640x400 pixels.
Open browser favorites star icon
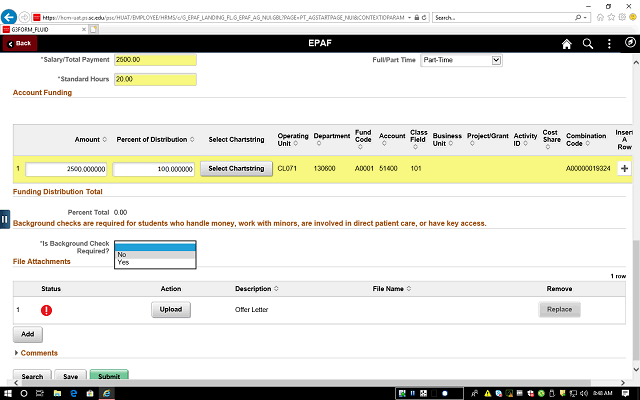point(611,17)
